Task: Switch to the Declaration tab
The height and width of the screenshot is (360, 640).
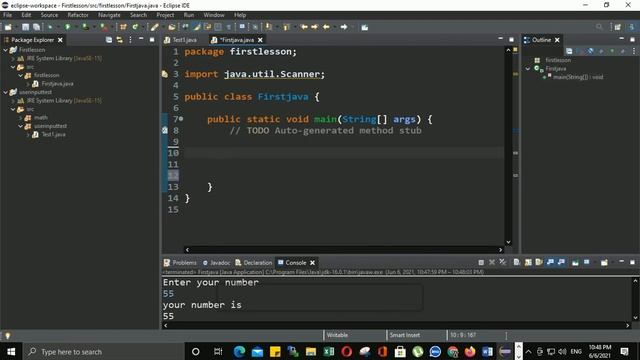Action: click(x=253, y=262)
